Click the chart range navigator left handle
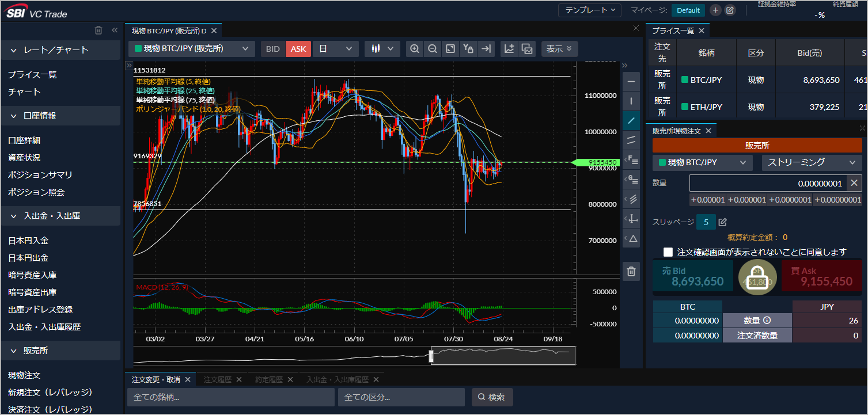 (430, 356)
